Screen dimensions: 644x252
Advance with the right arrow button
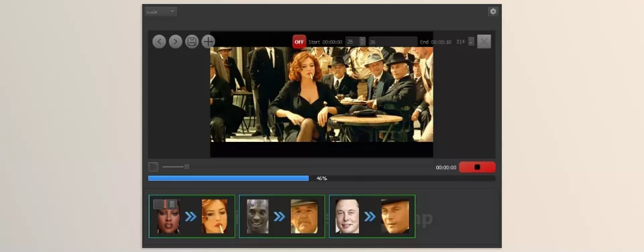pos(175,42)
